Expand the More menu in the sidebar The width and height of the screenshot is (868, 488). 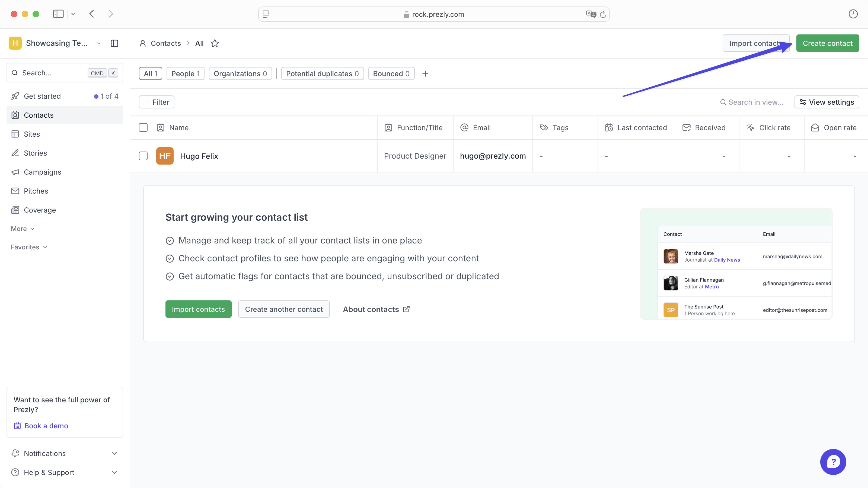click(23, 229)
